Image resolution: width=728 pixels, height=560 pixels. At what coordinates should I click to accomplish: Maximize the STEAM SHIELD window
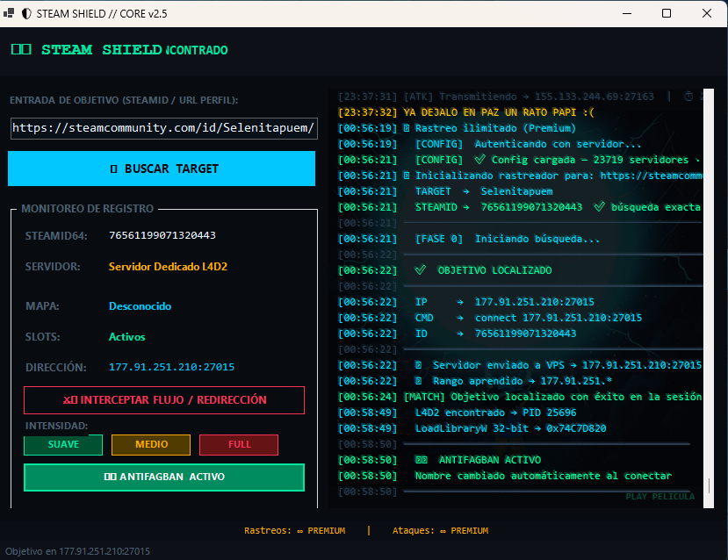coord(667,13)
